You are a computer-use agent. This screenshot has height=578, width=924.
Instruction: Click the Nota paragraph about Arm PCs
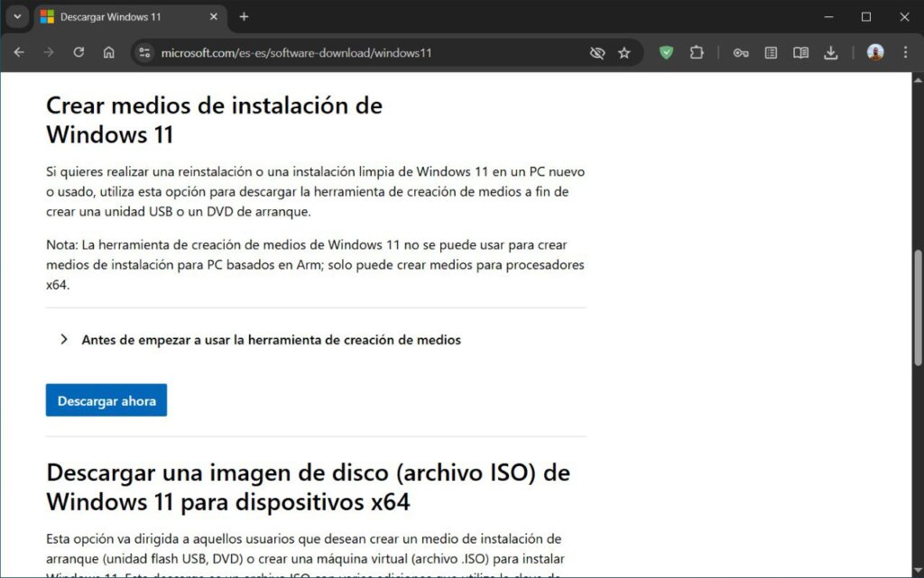[x=315, y=264]
